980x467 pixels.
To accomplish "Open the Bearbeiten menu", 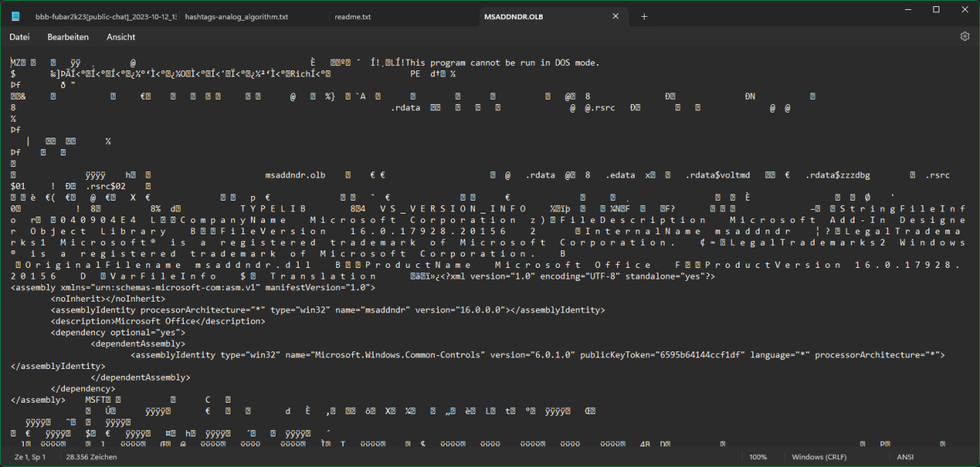I will (68, 37).
